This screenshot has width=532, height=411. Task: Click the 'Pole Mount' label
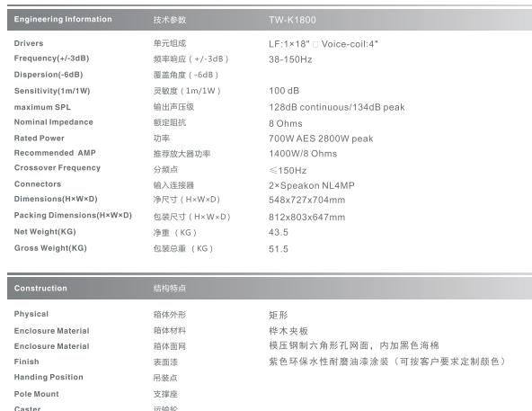coord(36,394)
